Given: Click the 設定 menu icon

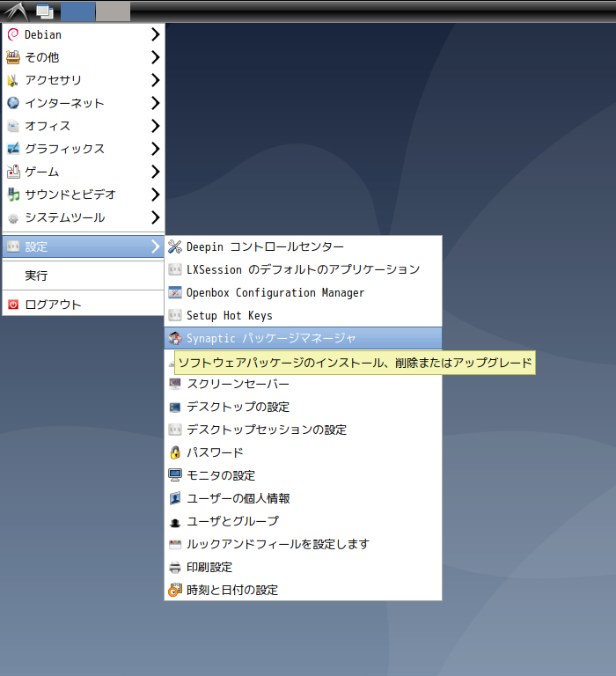Looking at the screenshot, I should tap(13, 246).
